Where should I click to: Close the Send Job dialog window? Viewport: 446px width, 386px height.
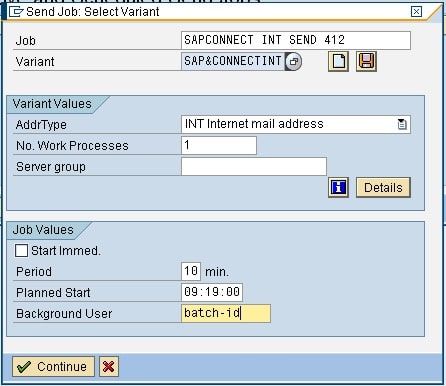tap(416, 12)
